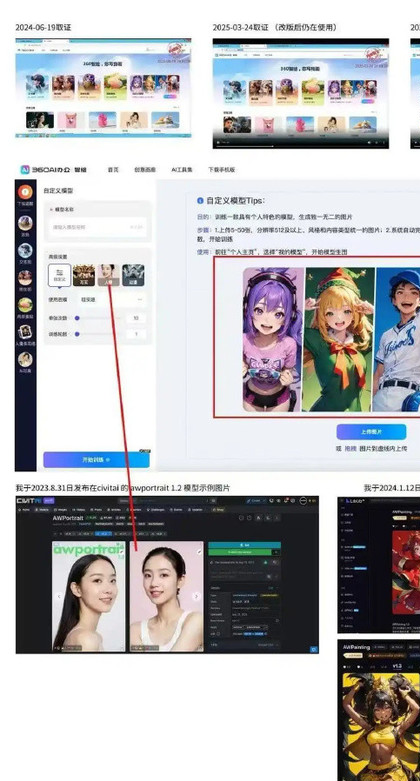Click the blue download button on Civitai panel
This screenshot has width=420, height=781.
pos(244,545)
